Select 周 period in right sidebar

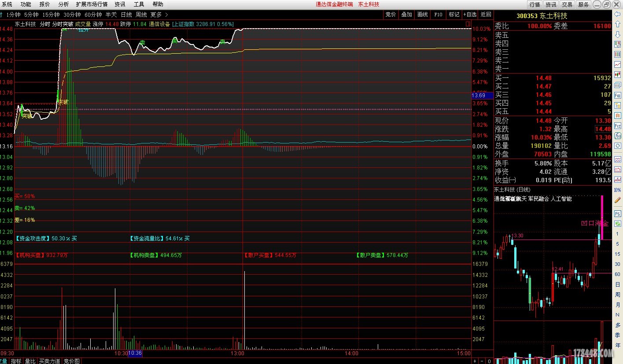click(x=618, y=294)
